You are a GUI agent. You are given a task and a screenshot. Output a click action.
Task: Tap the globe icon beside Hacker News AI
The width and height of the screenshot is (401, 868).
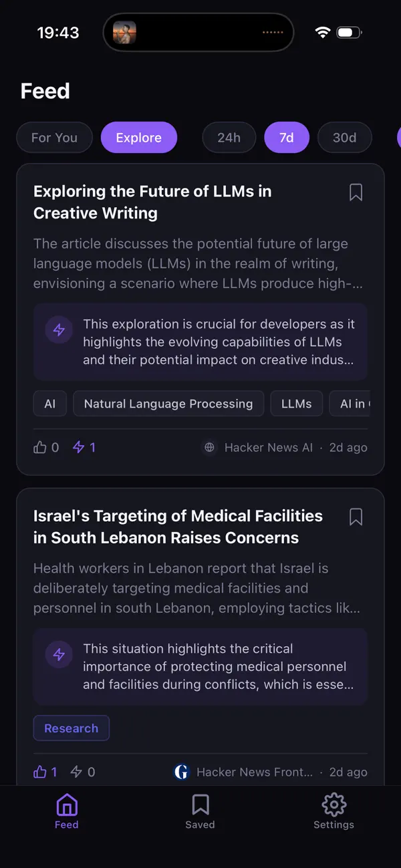[x=209, y=447]
